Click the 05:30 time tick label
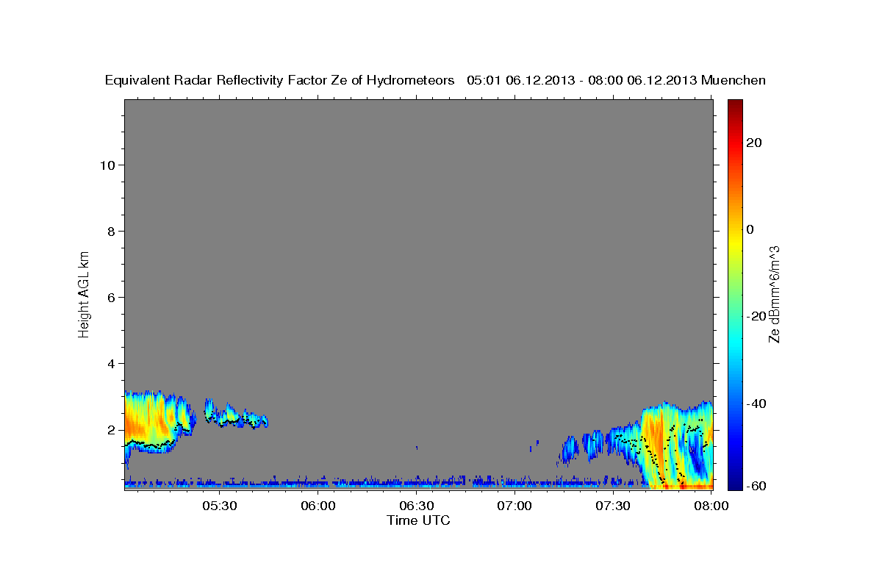The height and width of the screenshot is (588, 882). (219, 506)
